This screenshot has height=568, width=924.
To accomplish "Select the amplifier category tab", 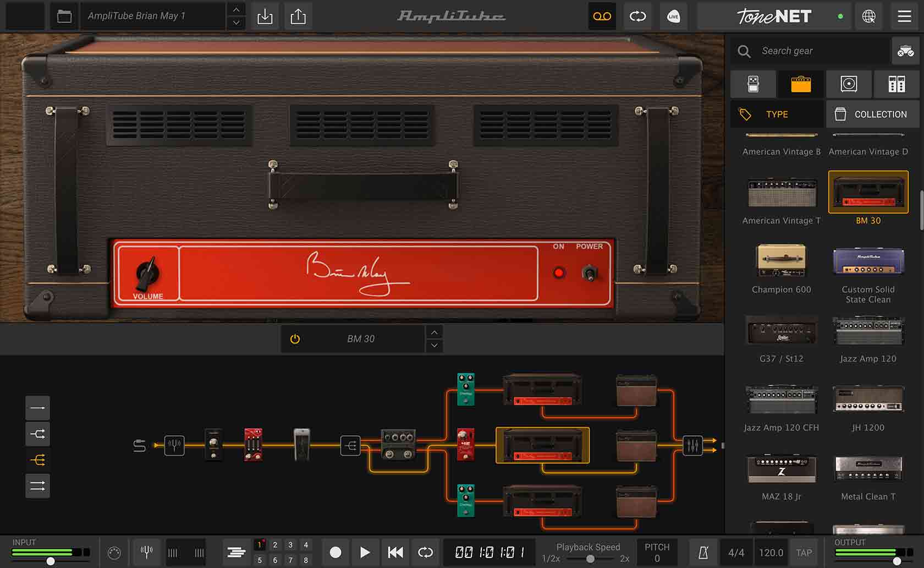I will (801, 84).
